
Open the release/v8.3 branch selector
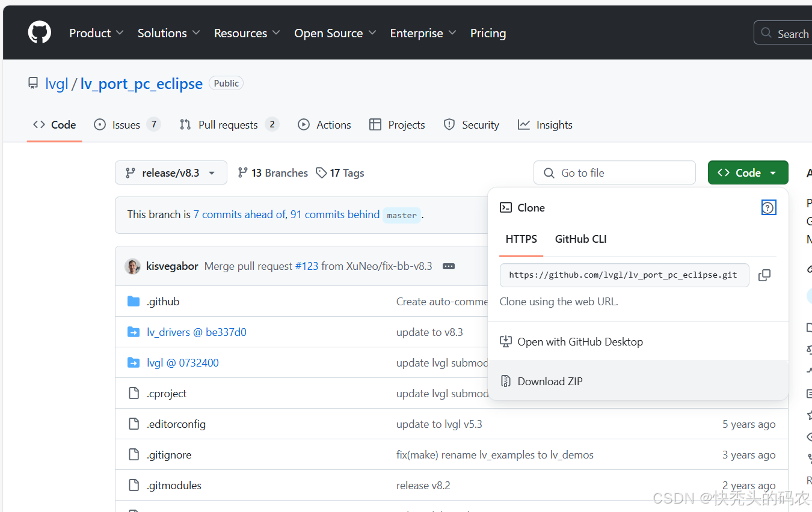coord(171,172)
